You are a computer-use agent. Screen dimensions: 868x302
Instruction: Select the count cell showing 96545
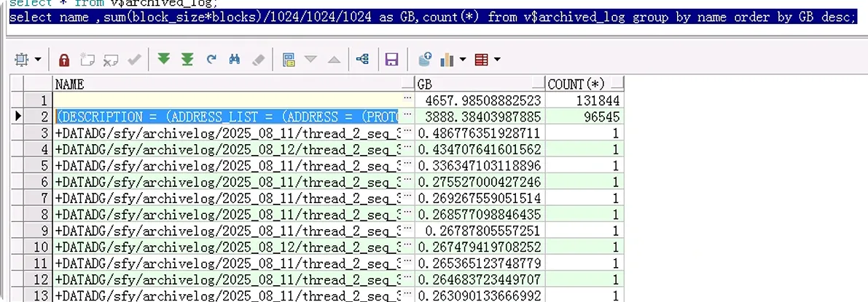click(584, 116)
